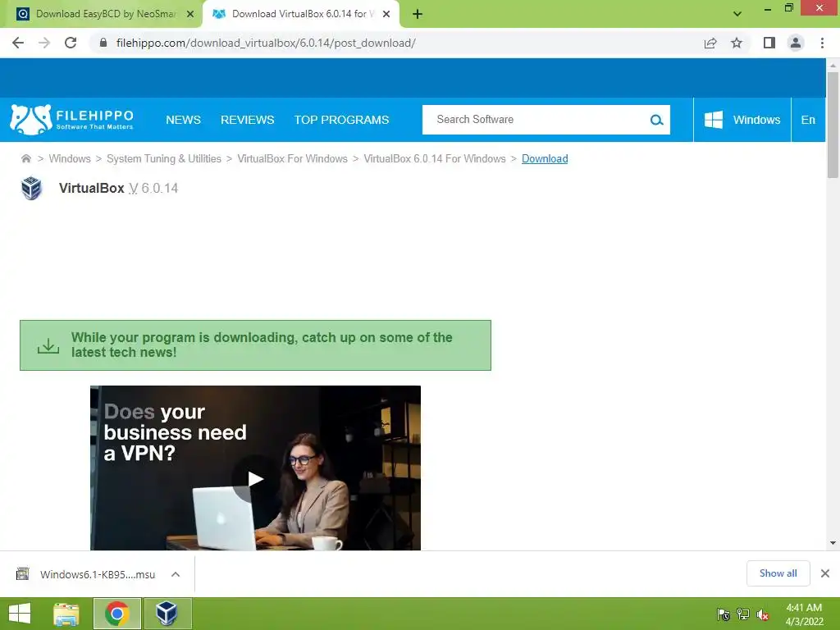Open VirtualBox from the taskbar
The width and height of the screenshot is (840, 630).
(167, 614)
